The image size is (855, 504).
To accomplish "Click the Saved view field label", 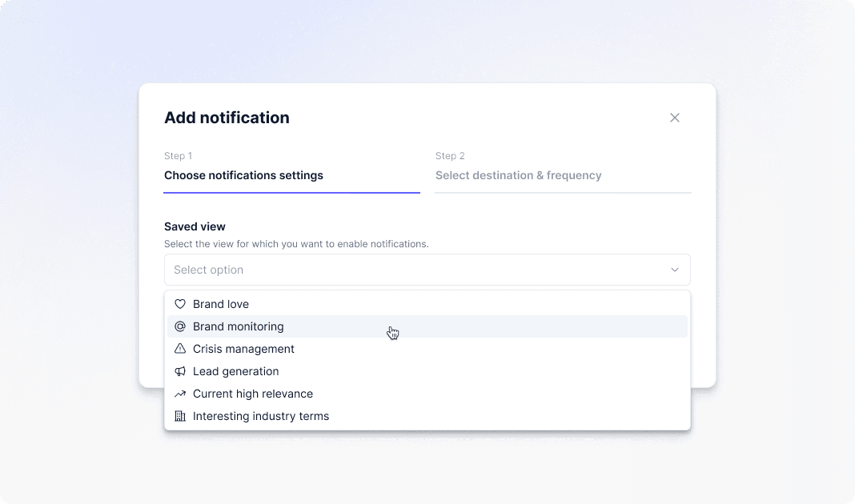I will point(195,226).
